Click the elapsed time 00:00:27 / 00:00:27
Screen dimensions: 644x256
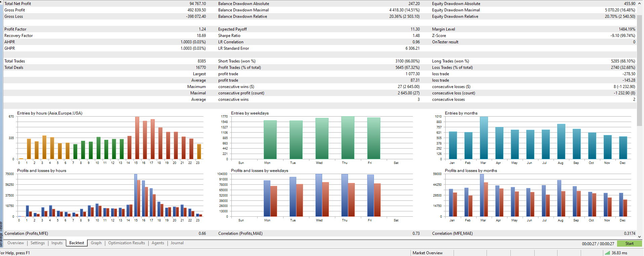598,244
